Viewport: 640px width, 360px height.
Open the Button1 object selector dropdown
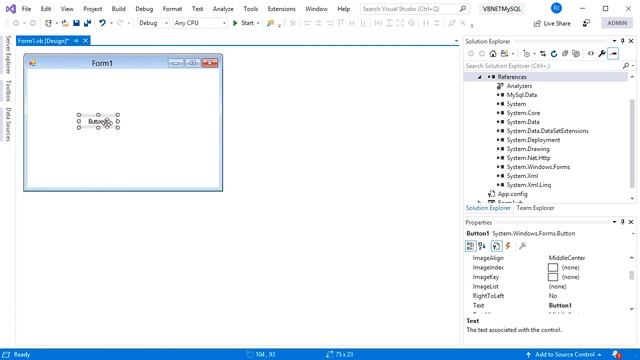[x=633, y=234]
